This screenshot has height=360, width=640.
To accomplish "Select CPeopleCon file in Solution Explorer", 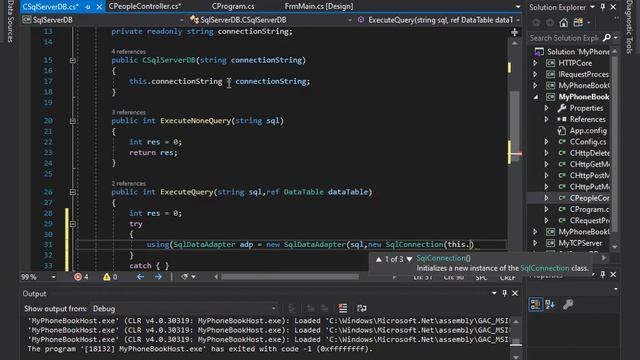I will (589, 198).
